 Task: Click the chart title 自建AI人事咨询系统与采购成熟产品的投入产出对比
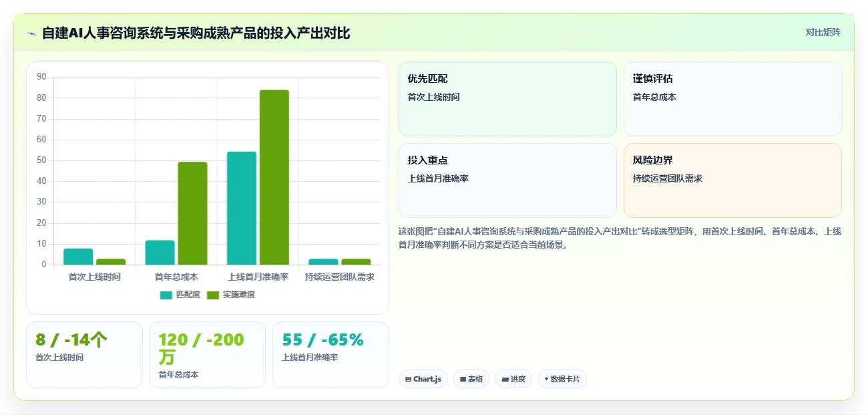(196, 33)
